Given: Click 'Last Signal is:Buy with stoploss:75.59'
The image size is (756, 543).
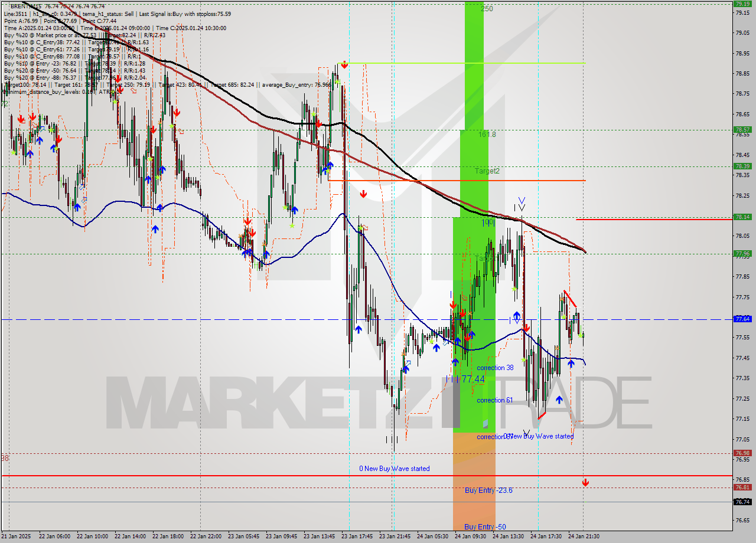Looking at the screenshot, I should pos(184,14).
